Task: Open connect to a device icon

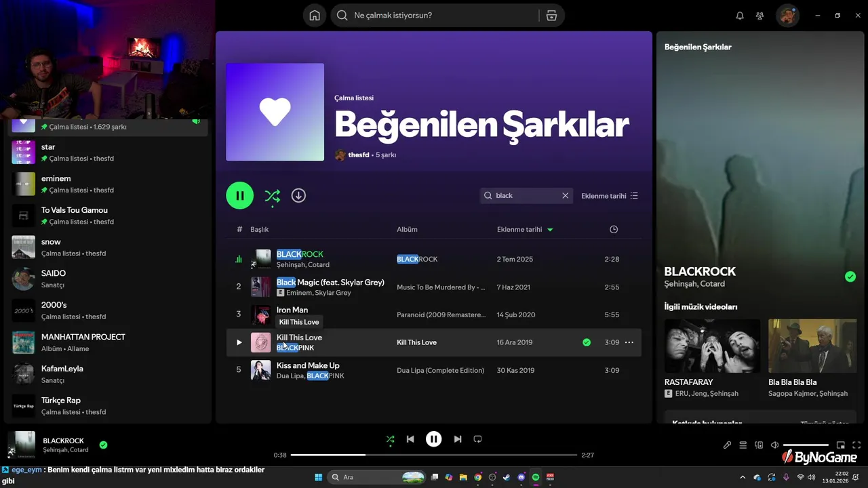Action: tap(759, 445)
